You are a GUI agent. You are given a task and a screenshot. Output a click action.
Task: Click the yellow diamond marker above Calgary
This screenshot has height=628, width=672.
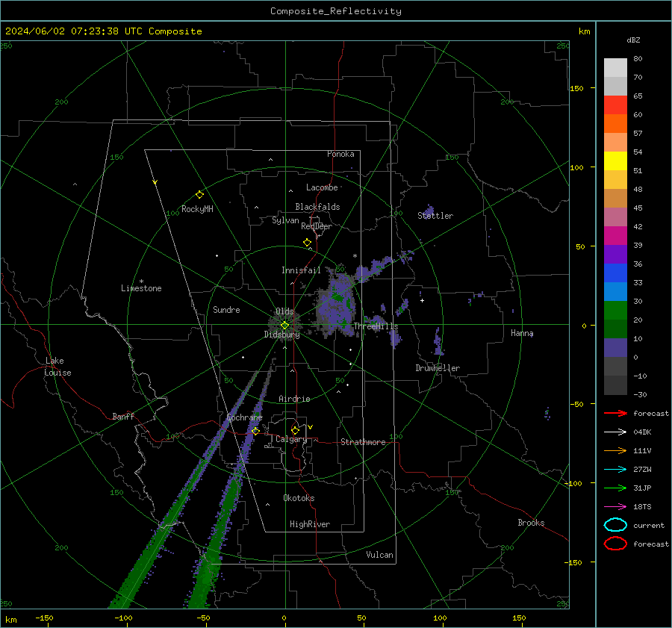295,430
